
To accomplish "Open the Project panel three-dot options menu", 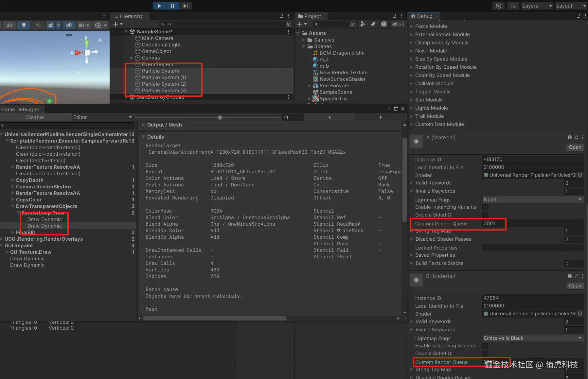I will [401, 16].
